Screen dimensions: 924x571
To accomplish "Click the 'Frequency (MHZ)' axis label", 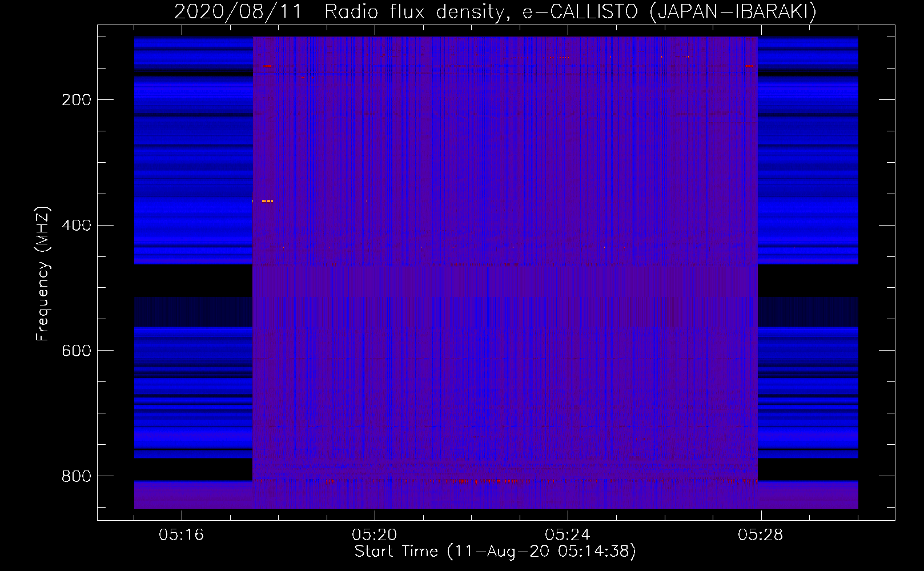I will (43, 274).
